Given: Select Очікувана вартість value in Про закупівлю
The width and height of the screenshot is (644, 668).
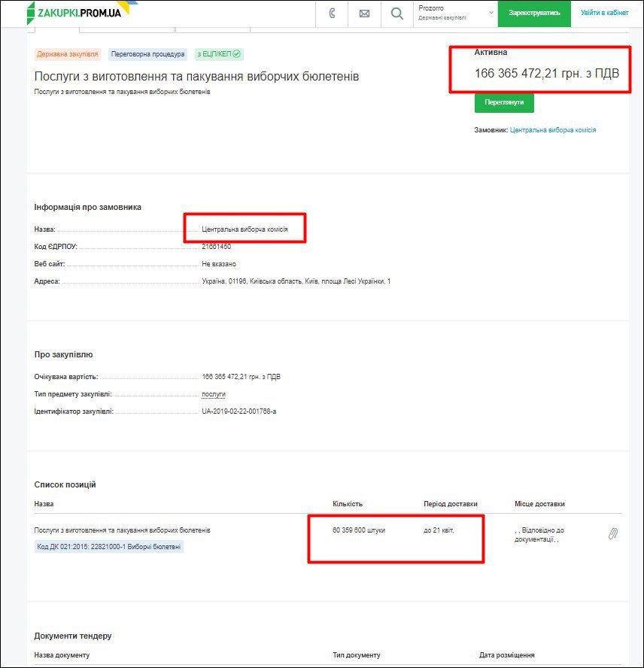Looking at the screenshot, I should [x=241, y=377].
